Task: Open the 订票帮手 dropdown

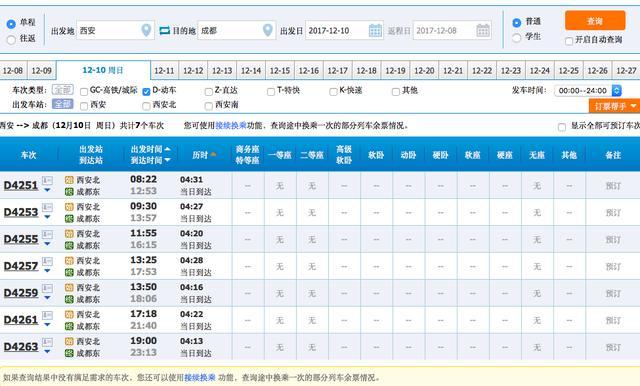Action: [x=614, y=106]
